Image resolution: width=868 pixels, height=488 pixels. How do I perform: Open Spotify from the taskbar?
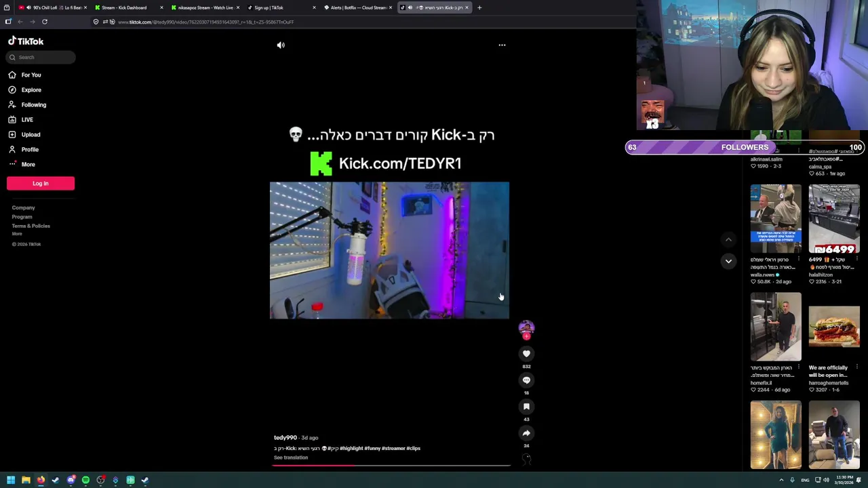pos(85,480)
